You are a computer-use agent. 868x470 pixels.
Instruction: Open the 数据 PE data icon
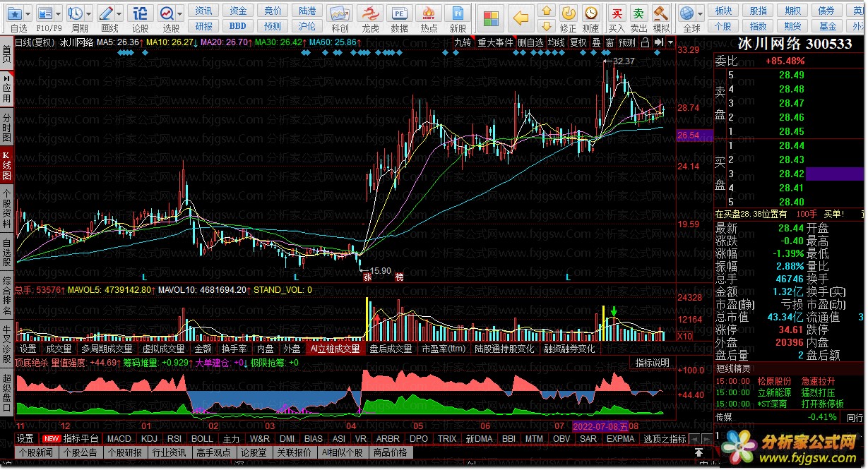tap(399, 13)
